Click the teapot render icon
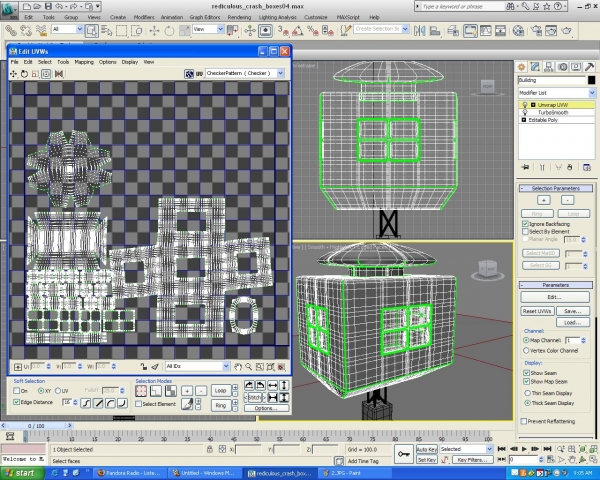Image resolution: width=600 pixels, height=480 pixels. pyautogui.click(x=566, y=31)
